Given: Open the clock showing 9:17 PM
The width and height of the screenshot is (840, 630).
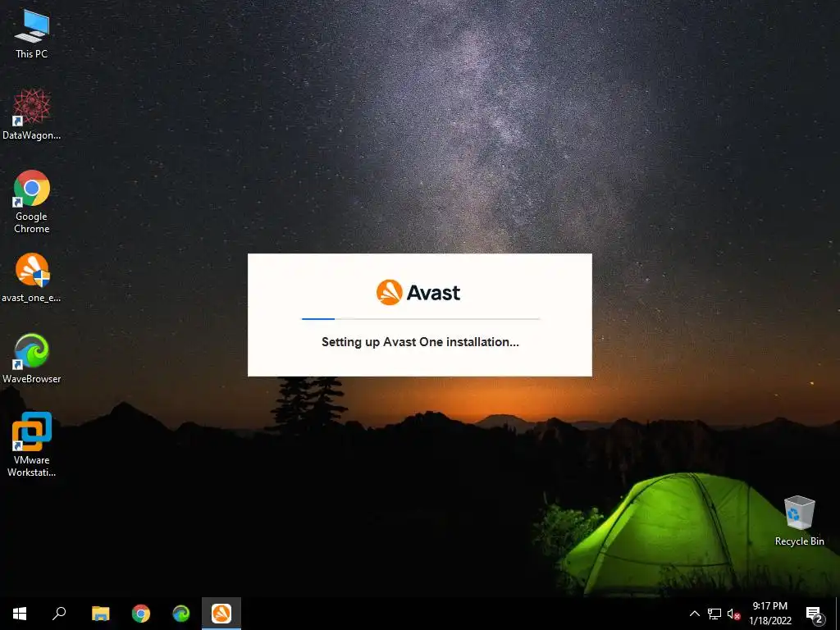Looking at the screenshot, I should coord(769,614).
